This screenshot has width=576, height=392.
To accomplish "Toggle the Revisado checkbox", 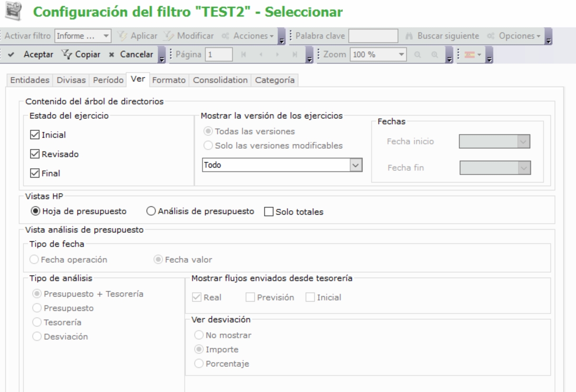I will [33, 154].
